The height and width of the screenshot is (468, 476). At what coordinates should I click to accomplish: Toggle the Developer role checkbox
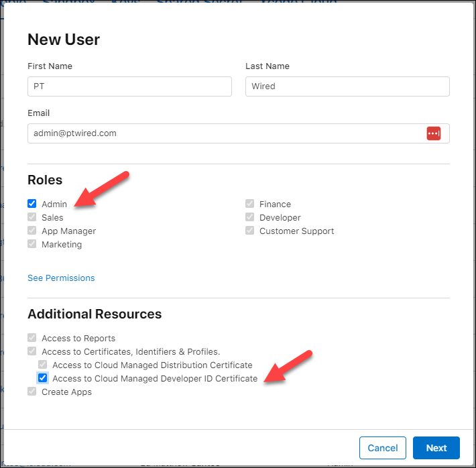point(249,217)
